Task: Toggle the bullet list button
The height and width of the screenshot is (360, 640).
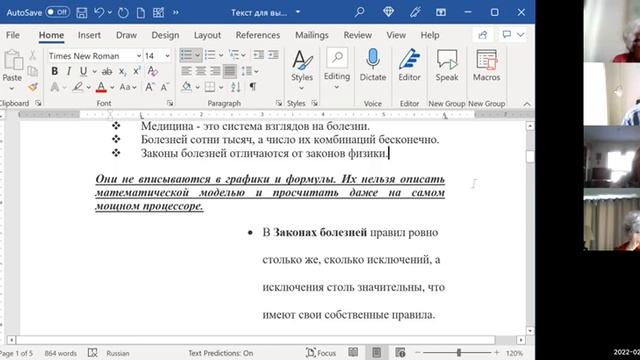Action: [x=187, y=55]
